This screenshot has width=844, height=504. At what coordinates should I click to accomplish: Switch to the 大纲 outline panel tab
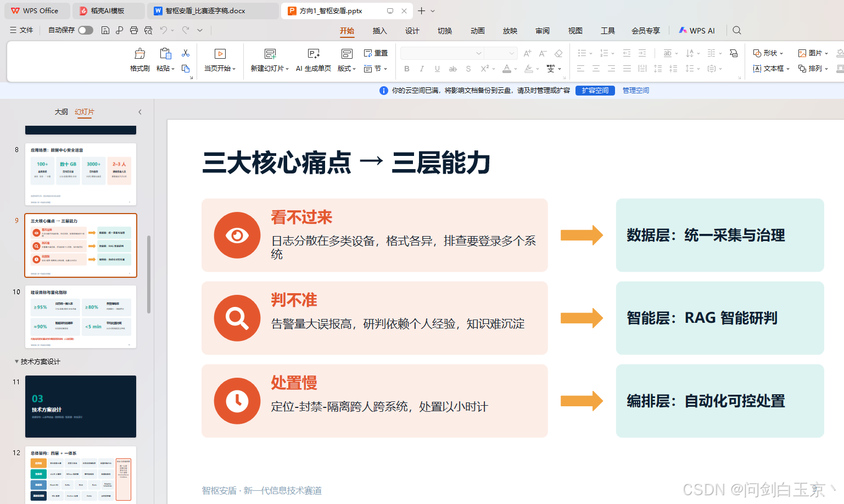coord(62,111)
